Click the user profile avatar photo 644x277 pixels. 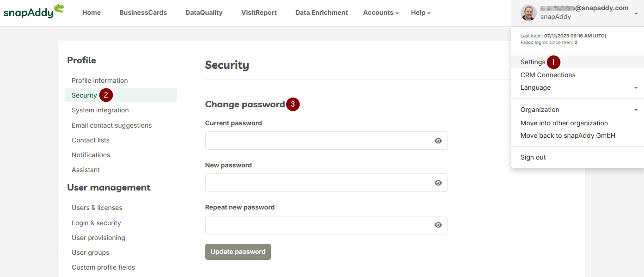point(528,12)
